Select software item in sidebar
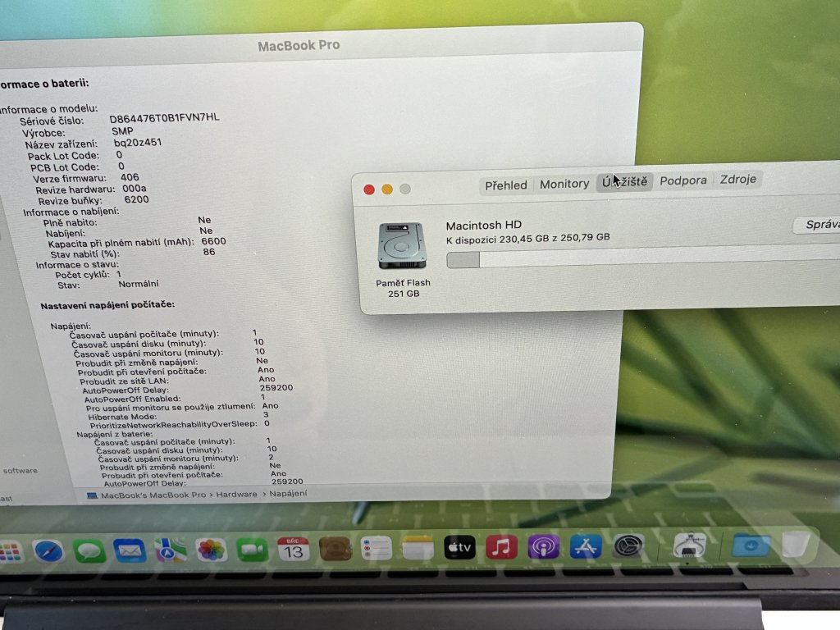The height and width of the screenshot is (630, 840). tap(20, 471)
